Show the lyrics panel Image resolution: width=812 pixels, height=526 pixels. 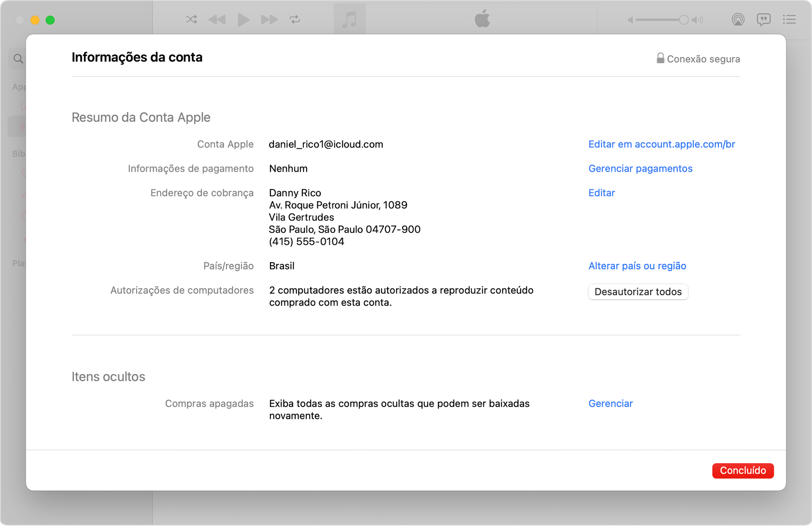coord(764,19)
